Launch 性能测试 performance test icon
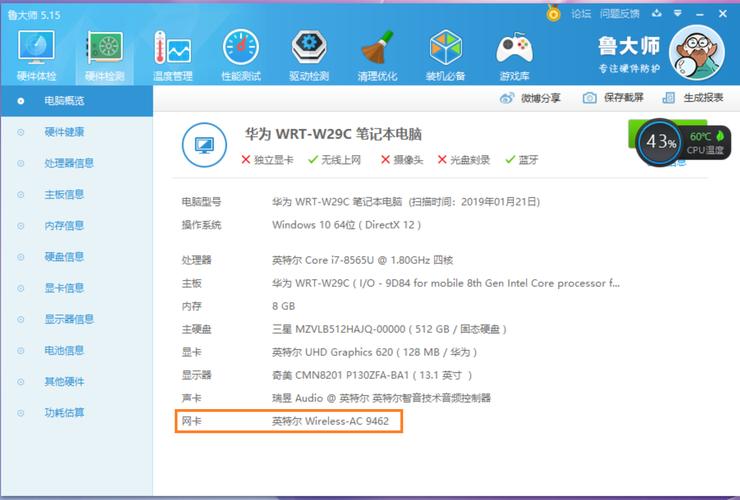The image size is (740, 500). [x=241, y=55]
